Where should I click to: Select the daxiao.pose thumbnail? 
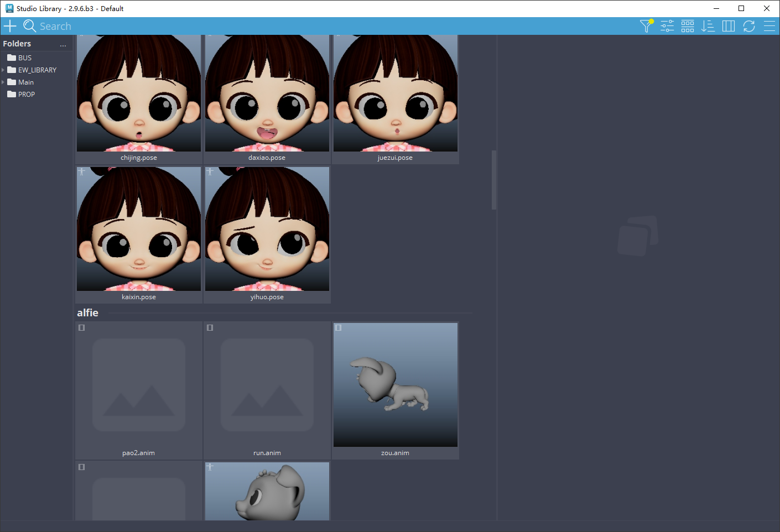click(267, 93)
